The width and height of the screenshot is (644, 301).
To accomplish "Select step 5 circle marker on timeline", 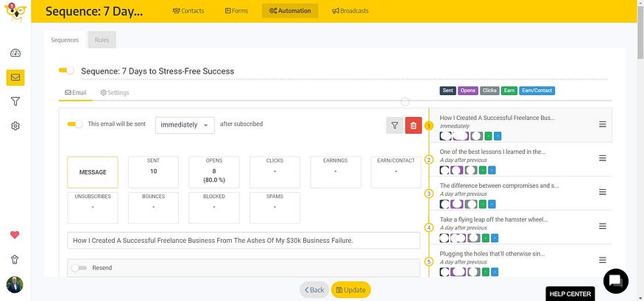I will (x=429, y=261).
